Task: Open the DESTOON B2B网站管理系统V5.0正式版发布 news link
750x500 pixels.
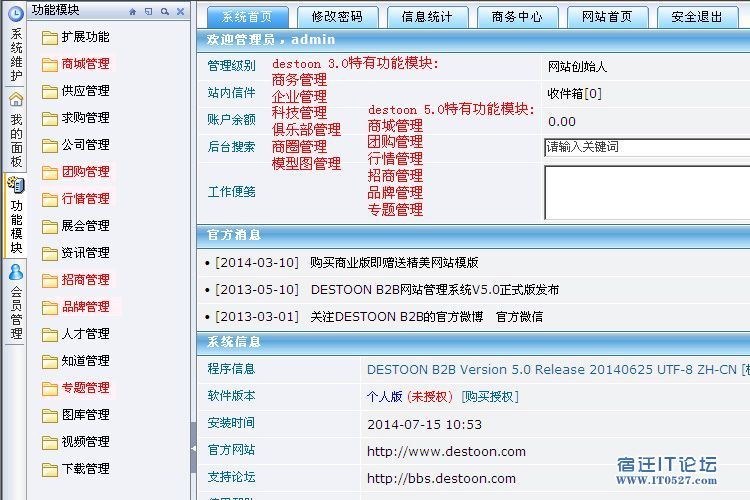Action: (x=435, y=290)
